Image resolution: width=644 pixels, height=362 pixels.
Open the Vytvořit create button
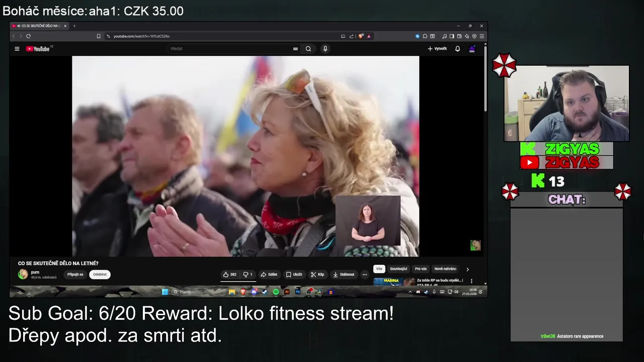437,49
